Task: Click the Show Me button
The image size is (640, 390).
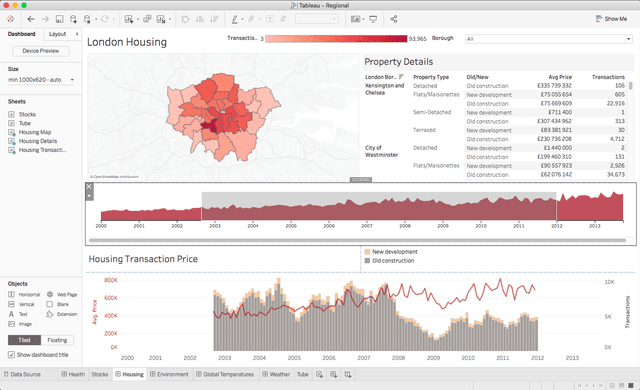Action: (x=611, y=19)
